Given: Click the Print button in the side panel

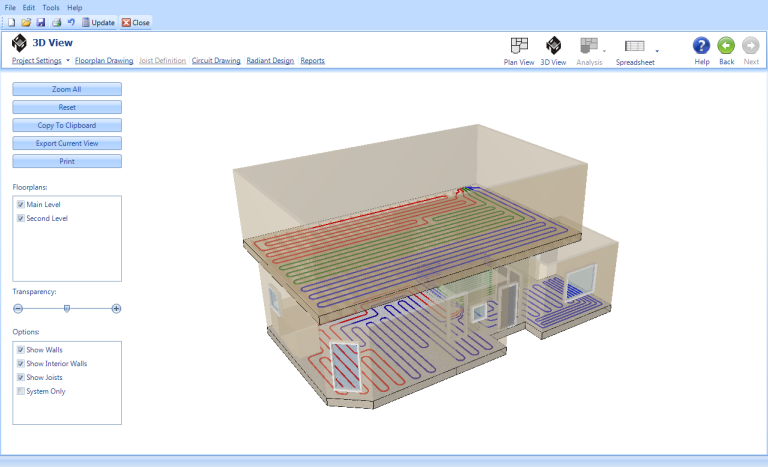Looking at the screenshot, I should pos(67,161).
